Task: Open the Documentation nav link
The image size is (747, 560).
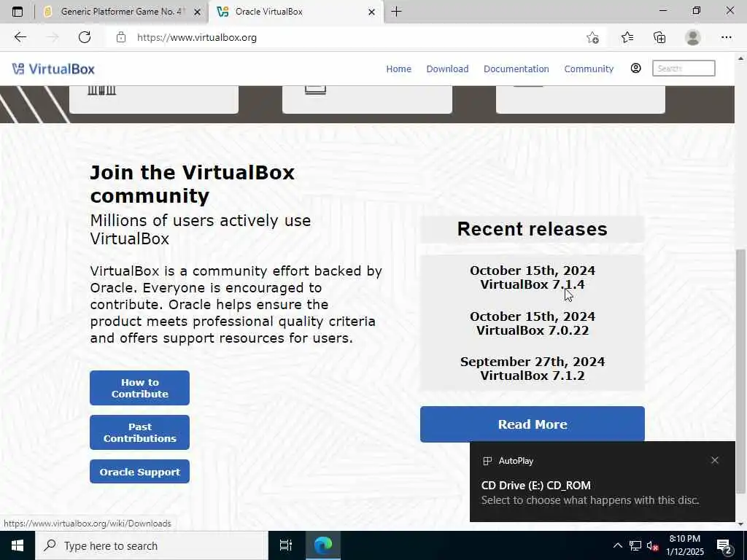Action: click(516, 69)
